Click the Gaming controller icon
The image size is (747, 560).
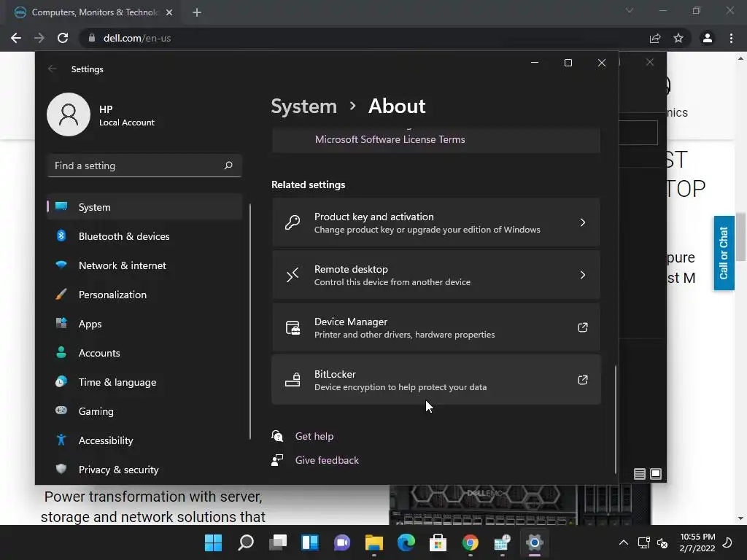coord(61,411)
